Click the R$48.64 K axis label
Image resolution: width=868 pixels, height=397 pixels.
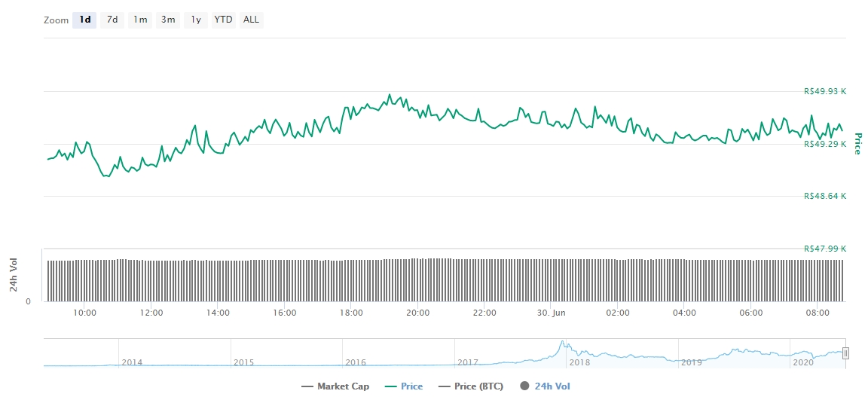coord(825,196)
